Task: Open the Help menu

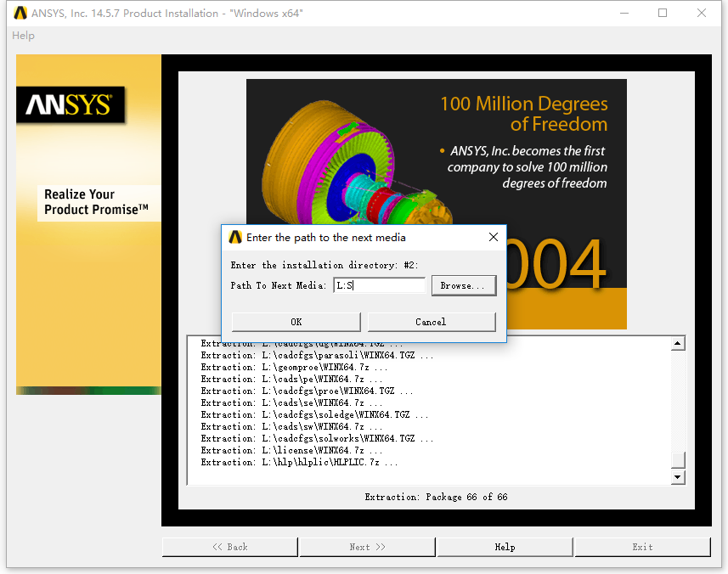Action: click(23, 36)
